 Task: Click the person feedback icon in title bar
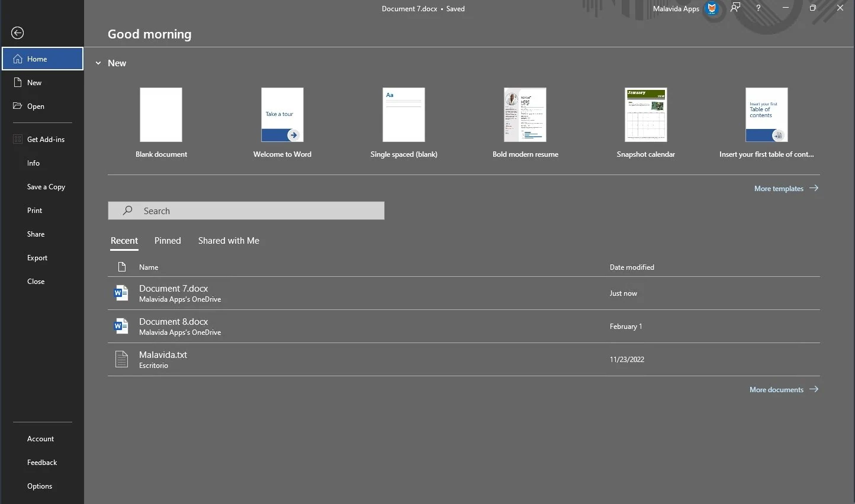[735, 8]
